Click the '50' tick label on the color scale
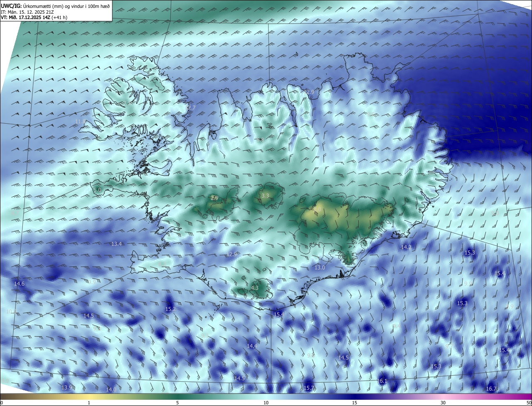 pos(529,403)
